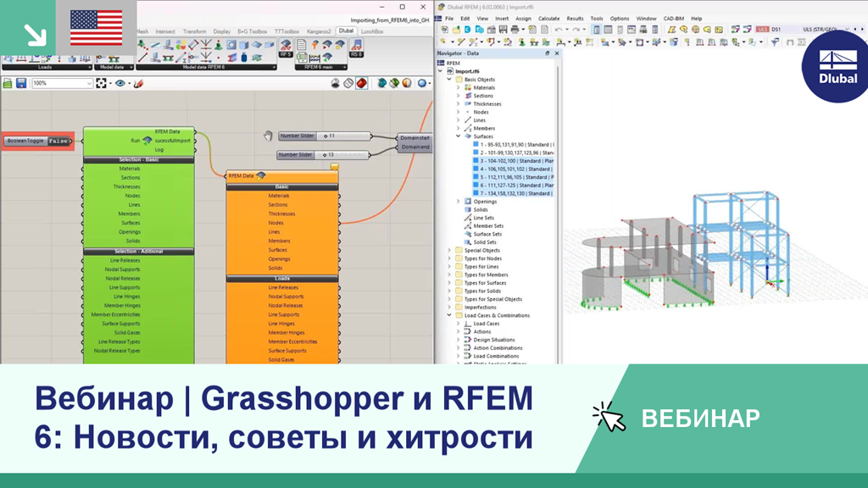
Task: Click the filter funnel component in RFEM 6 main
Action: (x=315, y=45)
